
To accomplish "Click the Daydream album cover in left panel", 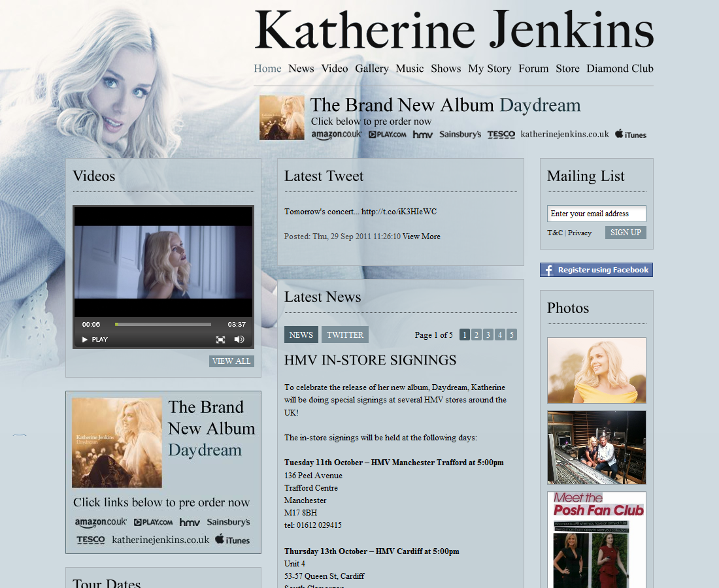I will click(x=117, y=443).
